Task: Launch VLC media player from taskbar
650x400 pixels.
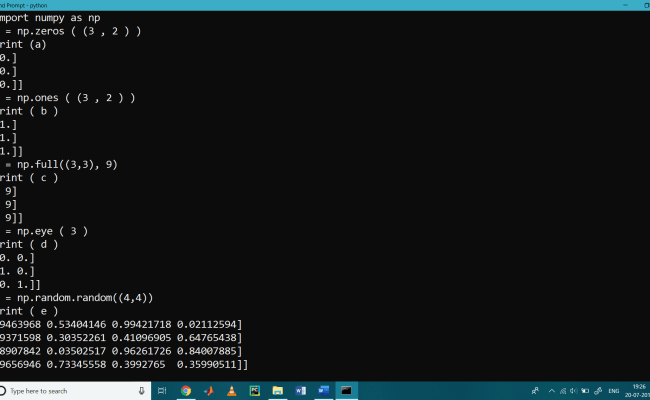Action: (x=232, y=390)
